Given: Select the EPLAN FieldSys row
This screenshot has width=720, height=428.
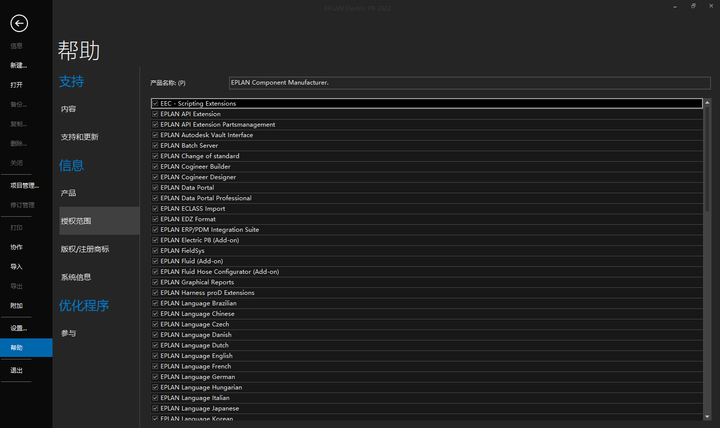Looking at the screenshot, I should pos(427,251).
